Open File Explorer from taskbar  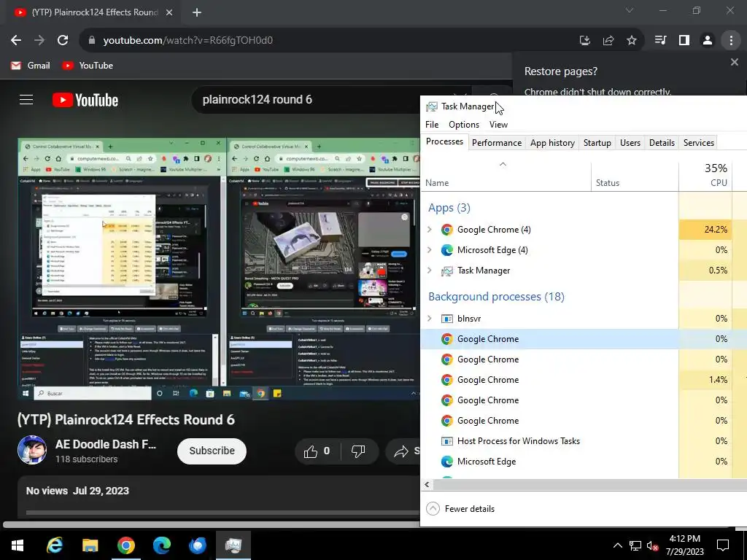tap(90, 545)
